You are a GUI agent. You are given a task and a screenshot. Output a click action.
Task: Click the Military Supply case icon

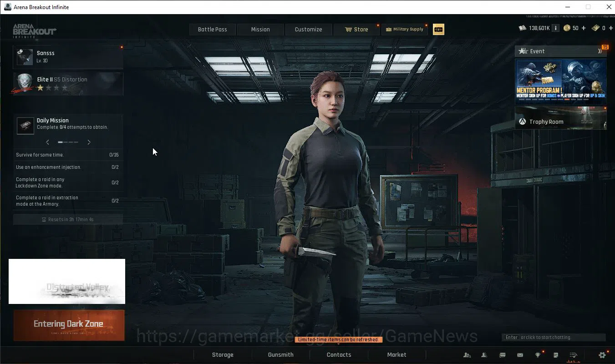tap(388, 30)
